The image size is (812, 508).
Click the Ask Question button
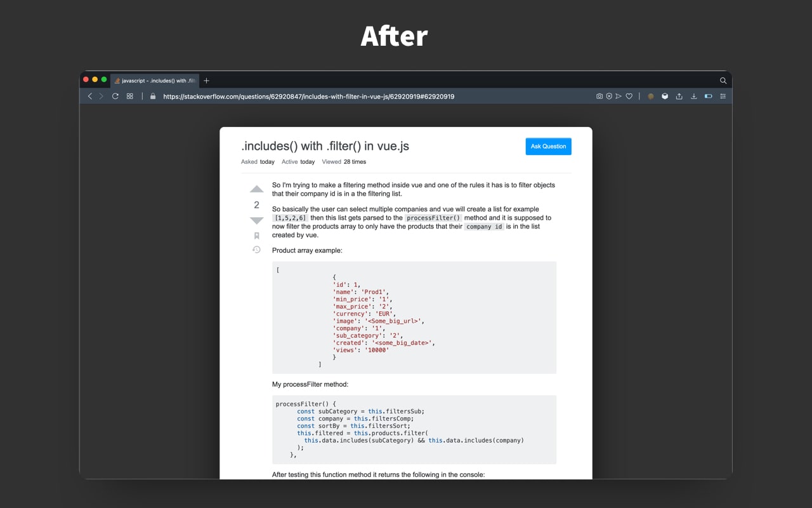click(x=548, y=146)
